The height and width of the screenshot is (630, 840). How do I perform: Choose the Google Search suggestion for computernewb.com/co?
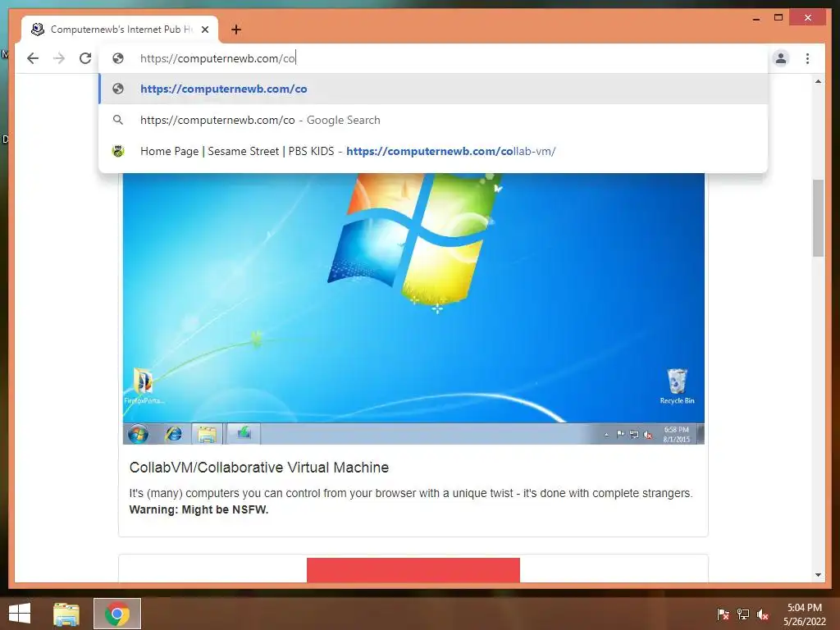tap(433, 120)
